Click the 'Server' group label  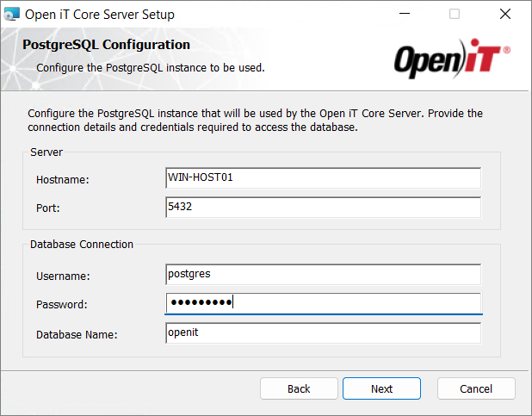[46, 152]
